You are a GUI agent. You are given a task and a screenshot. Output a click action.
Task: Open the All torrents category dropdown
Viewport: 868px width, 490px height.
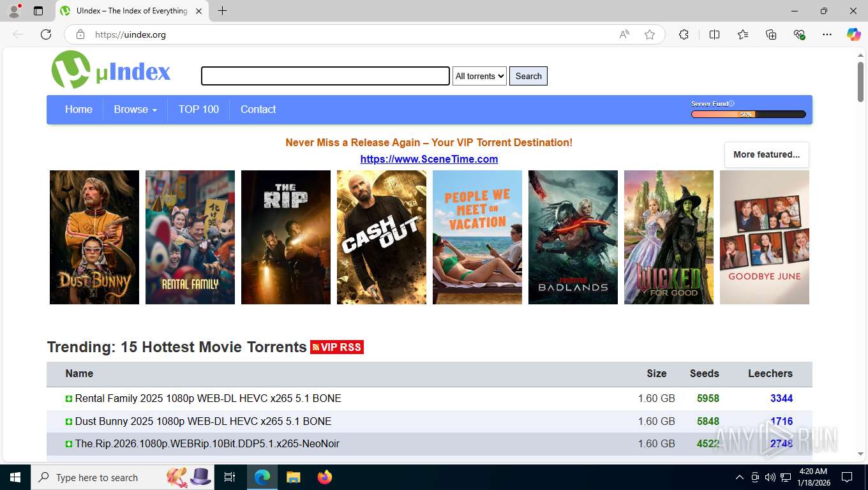tap(479, 76)
